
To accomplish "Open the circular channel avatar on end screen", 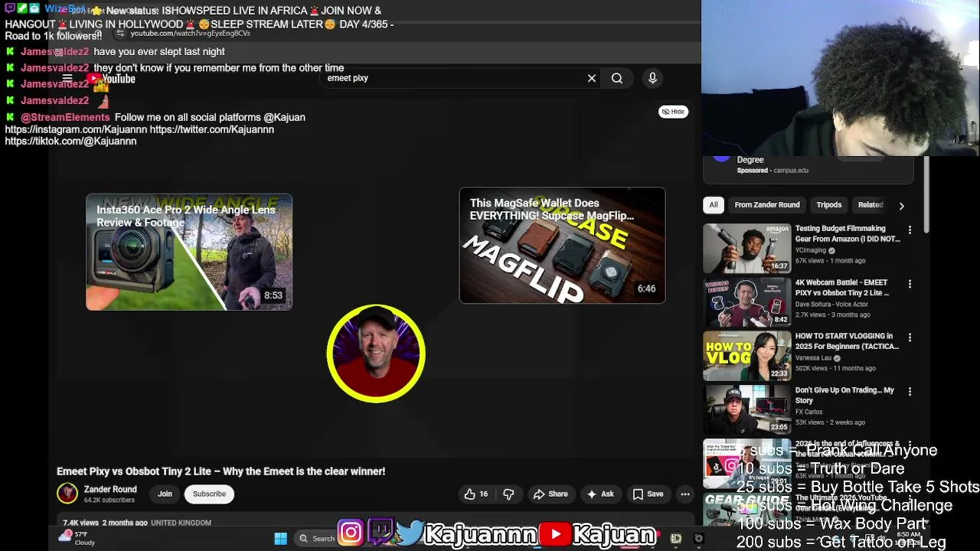I will pyautogui.click(x=376, y=354).
